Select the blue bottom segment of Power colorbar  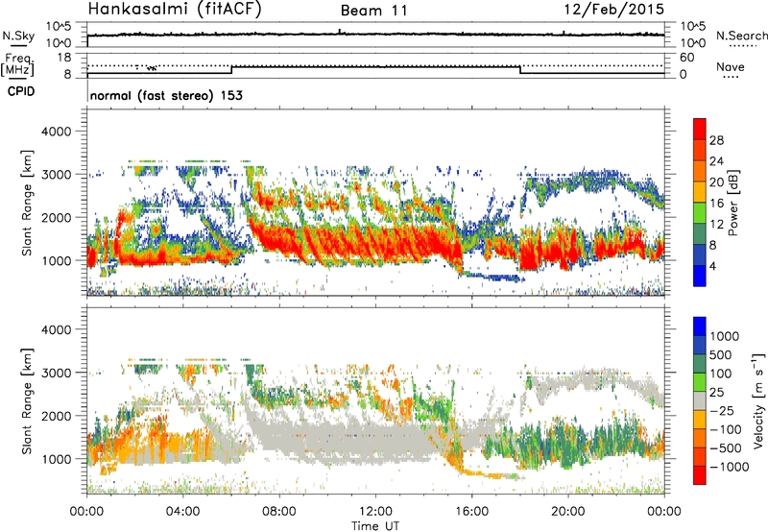pos(700,276)
